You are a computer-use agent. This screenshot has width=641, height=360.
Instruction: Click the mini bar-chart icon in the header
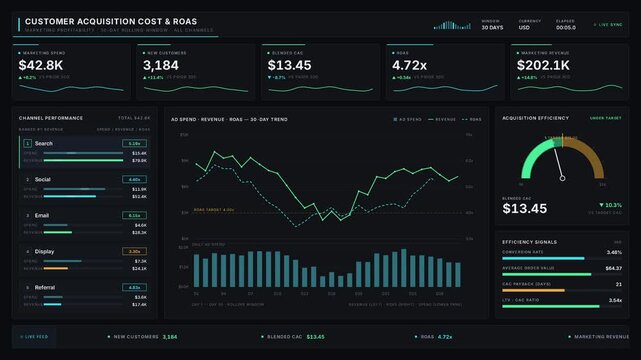point(452,25)
